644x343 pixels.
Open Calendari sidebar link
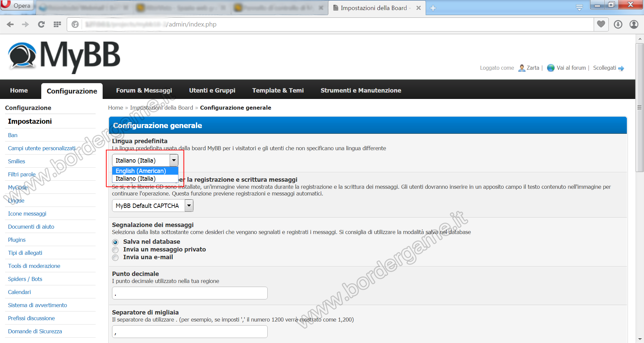(x=19, y=292)
